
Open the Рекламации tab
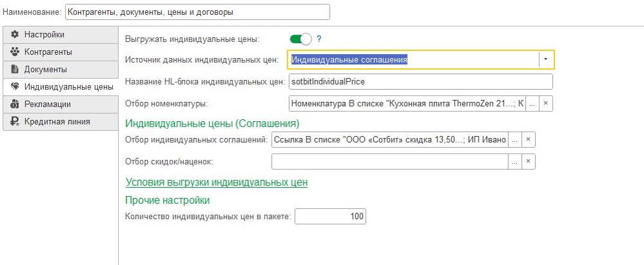tap(61, 104)
